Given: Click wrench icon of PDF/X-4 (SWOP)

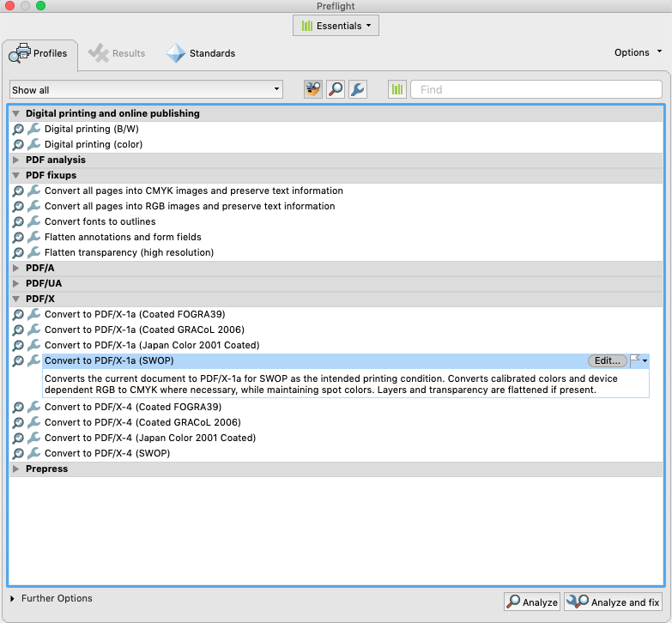Looking at the screenshot, I should pos(33,453).
